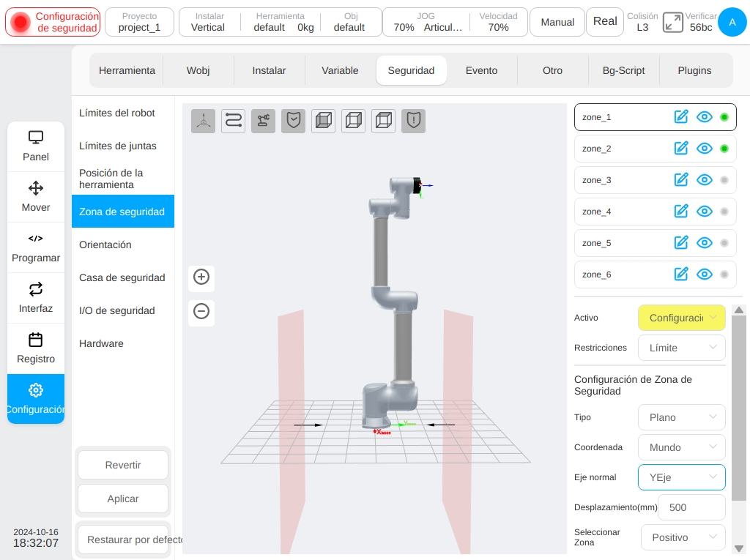Switch to the Wobj tab
This screenshot has width=750, height=560.
point(198,70)
